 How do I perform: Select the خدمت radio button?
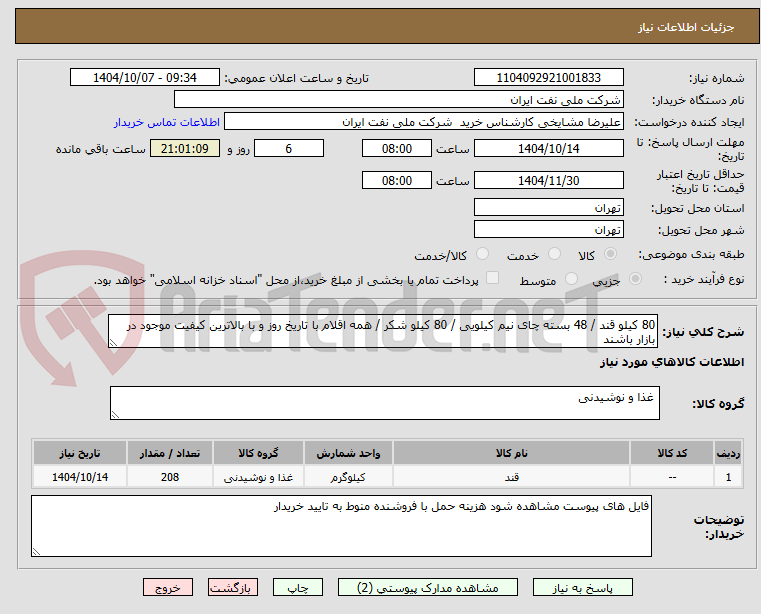pos(554,253)
